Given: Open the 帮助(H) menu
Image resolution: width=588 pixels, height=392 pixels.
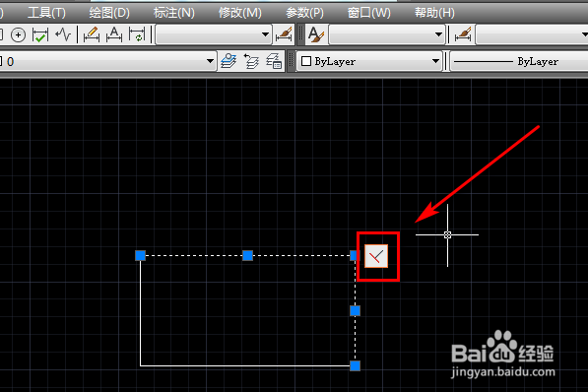Looking at the screenshot, I should (x=434, y=13).
